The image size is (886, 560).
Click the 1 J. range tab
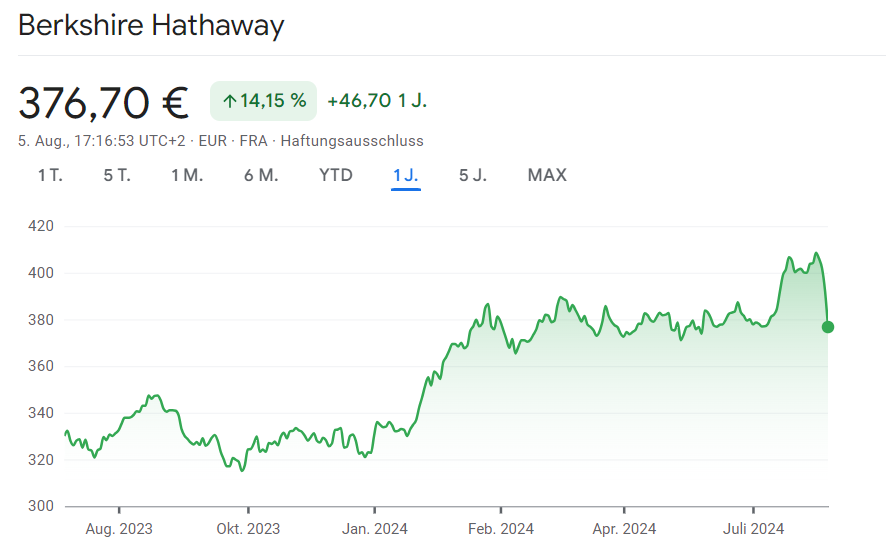tap(406, 175)
